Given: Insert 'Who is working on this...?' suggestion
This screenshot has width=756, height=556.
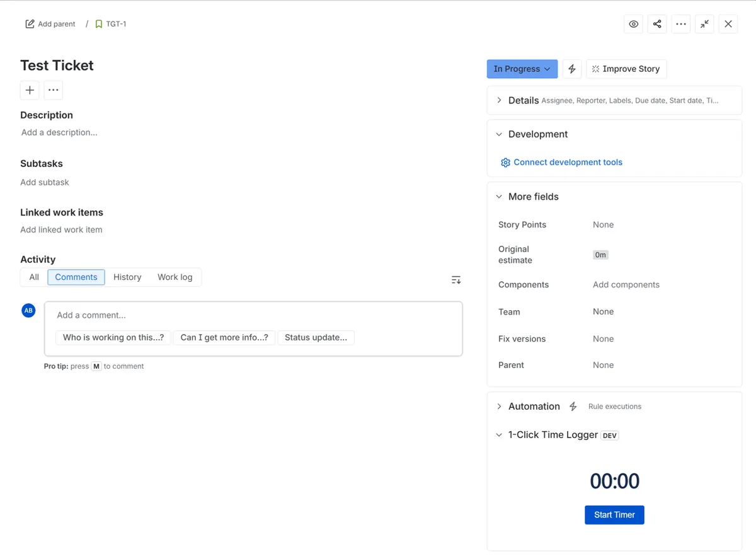Looking at the screenshot, I should (x=113, y=338).
